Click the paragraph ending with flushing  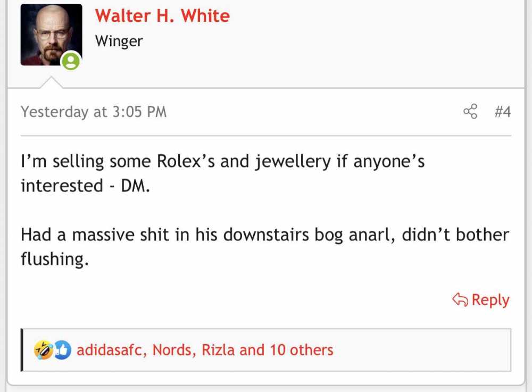[265, 246]
